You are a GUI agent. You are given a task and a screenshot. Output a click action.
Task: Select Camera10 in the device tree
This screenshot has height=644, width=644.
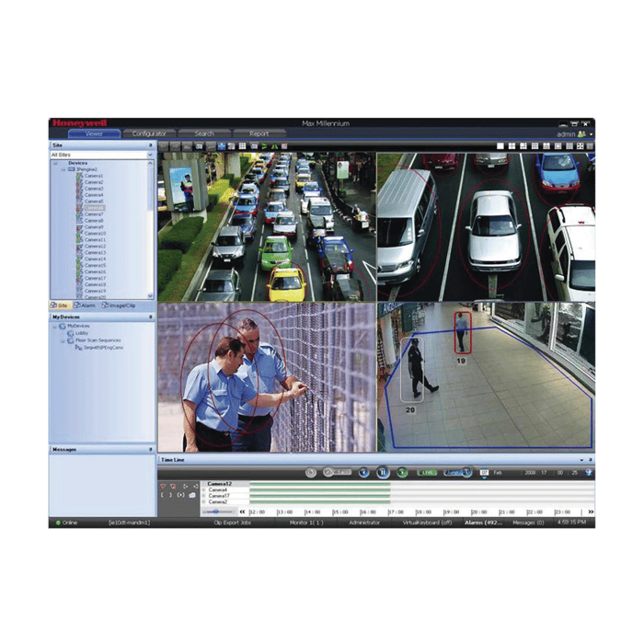coord(95,234)
